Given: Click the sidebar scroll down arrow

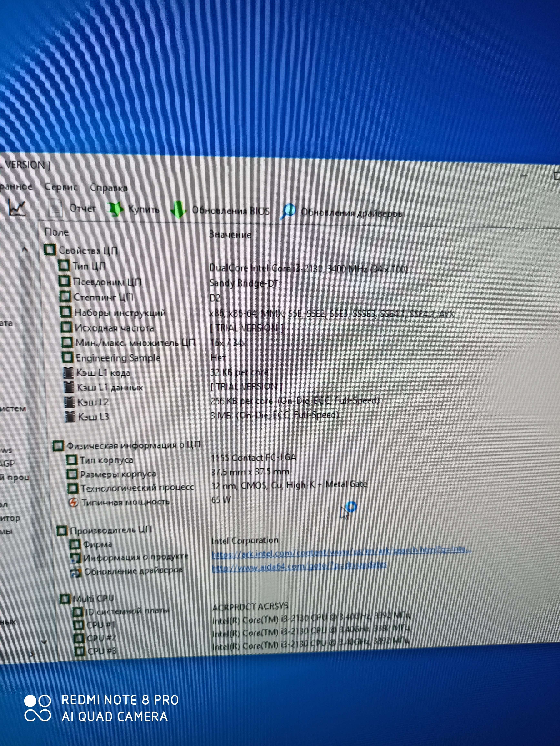Looking at the screenshot, I should coord(44,642).
